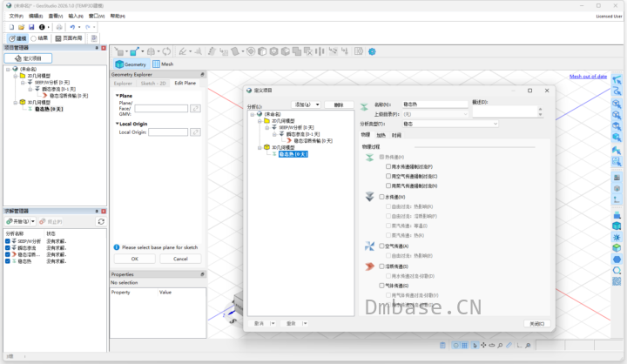Screen dimensions: 627x364
Task: Enable 用蒸气传递强制对流 checkbox
Action: click(x=388, y=185)
